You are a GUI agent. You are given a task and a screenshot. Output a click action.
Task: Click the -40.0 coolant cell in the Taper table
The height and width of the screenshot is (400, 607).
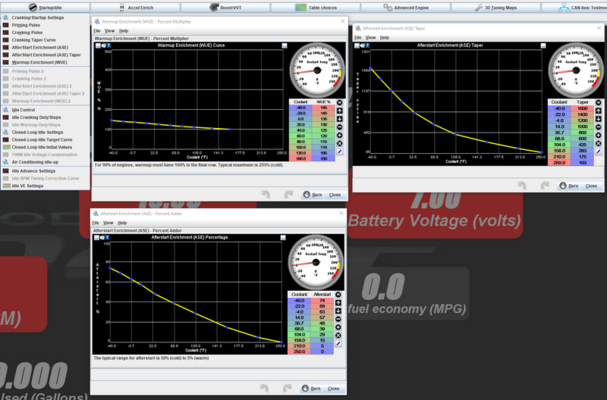point(556,109)
